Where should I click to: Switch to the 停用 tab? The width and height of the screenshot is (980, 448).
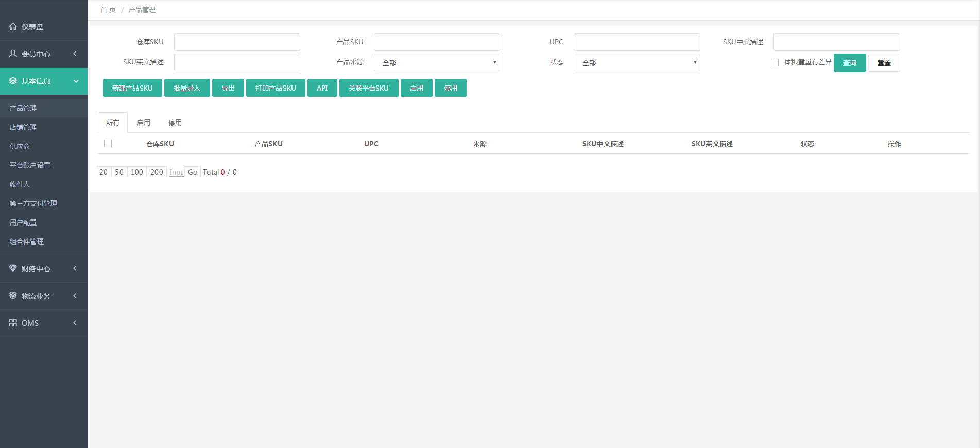tap(175, 123)
